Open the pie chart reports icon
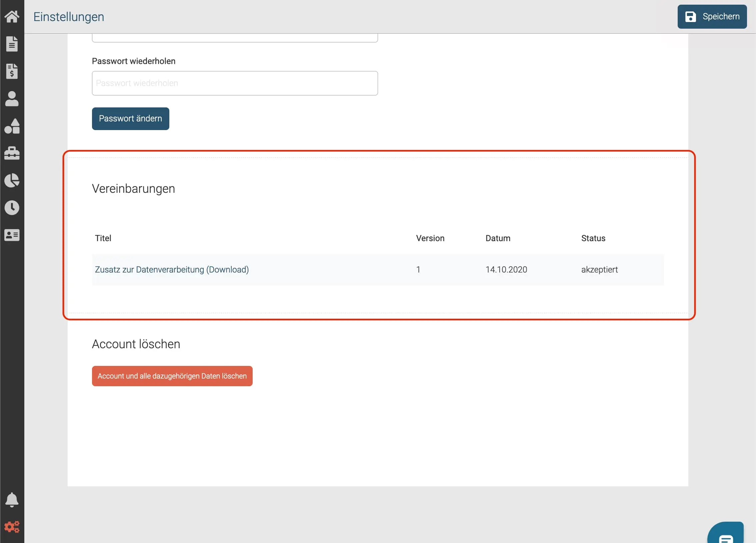Screen dimensions: 756x543 [x=12, y=180]
